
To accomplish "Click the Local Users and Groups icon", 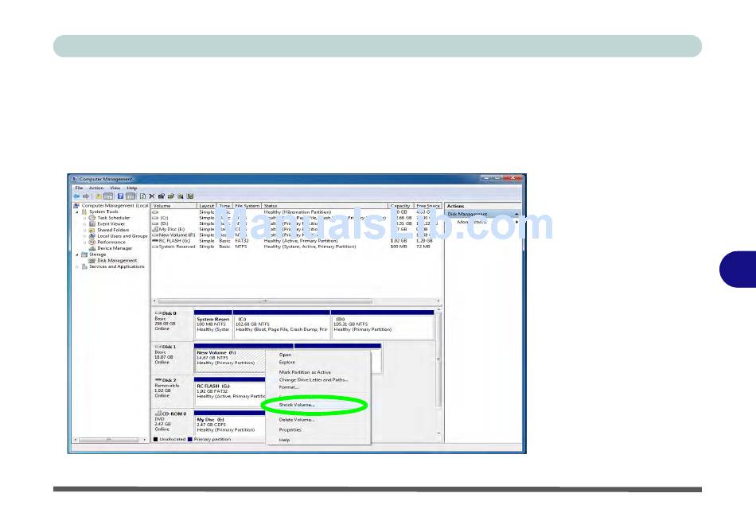I will (x=92, y=236).
